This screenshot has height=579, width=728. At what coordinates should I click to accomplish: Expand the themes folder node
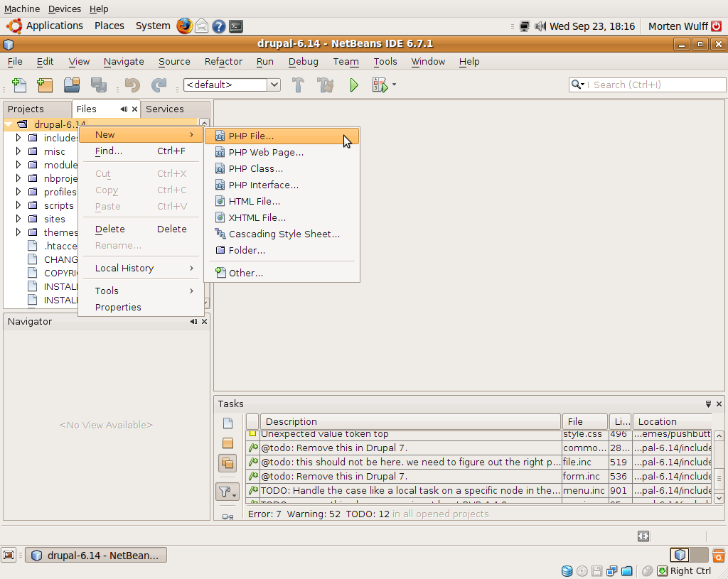(x=18, y=232)
